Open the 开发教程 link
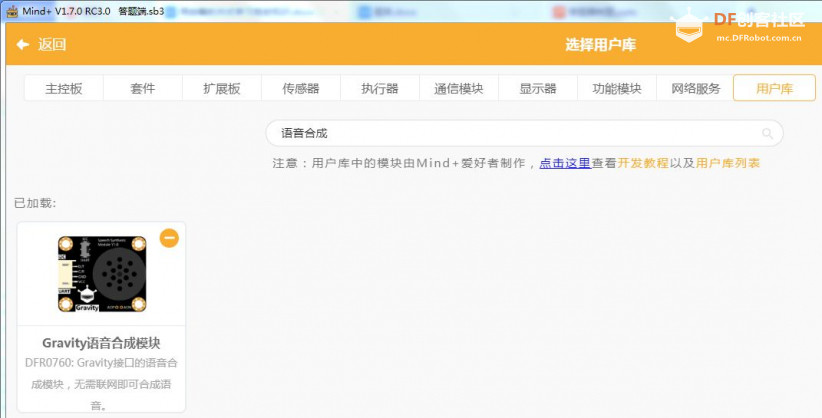This screenshot has height=418, width=822. click(643, 163)
